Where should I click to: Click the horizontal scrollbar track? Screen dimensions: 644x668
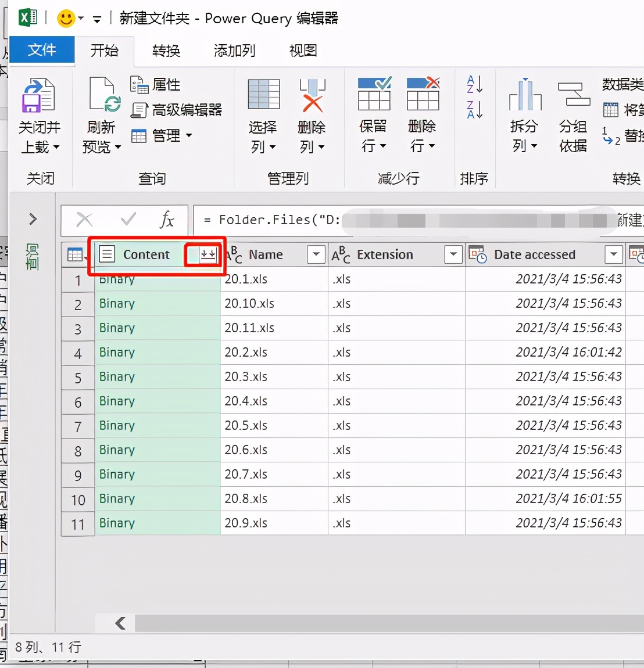(x=389, y=623)
